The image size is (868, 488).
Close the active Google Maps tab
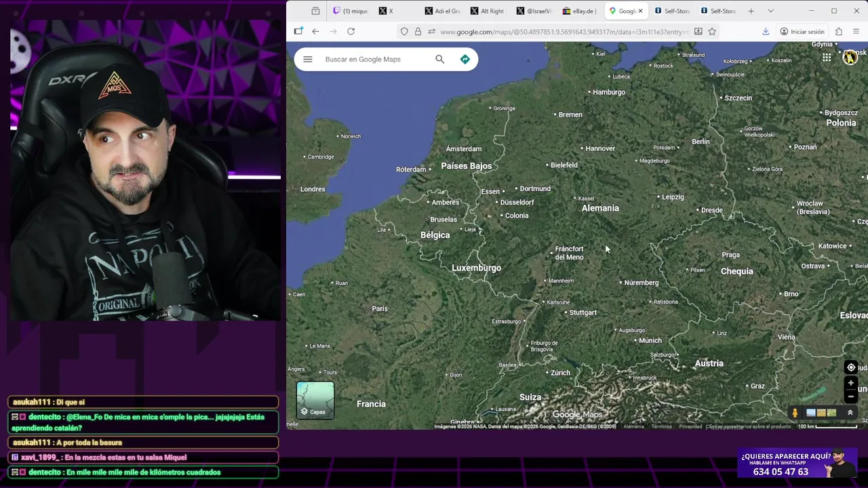click(x=640, y=11)
